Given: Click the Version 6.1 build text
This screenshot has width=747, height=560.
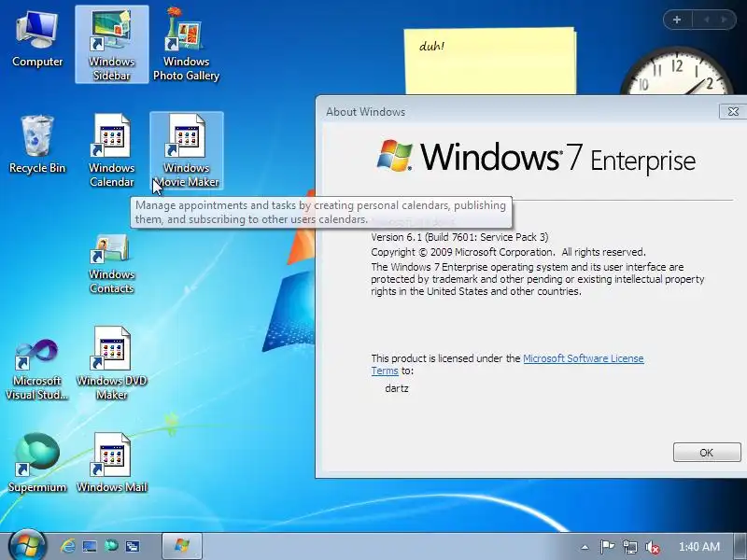Looking at the screenshot, I should point(459,237).
